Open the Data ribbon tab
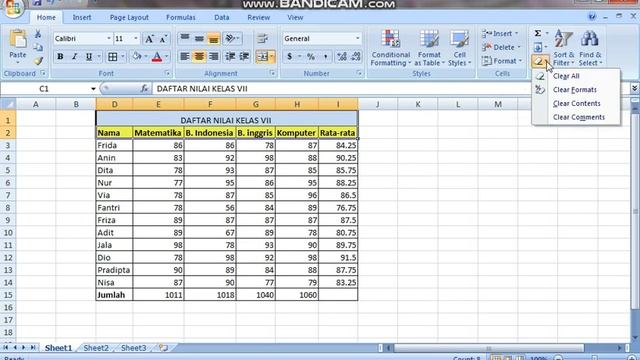640x360 pixels. (222, 18)
